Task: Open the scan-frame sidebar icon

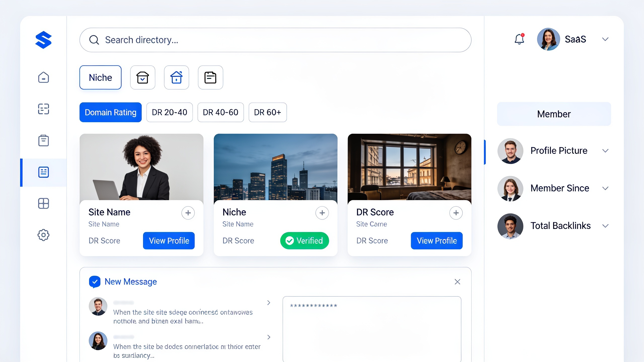Action: [44, 109]
